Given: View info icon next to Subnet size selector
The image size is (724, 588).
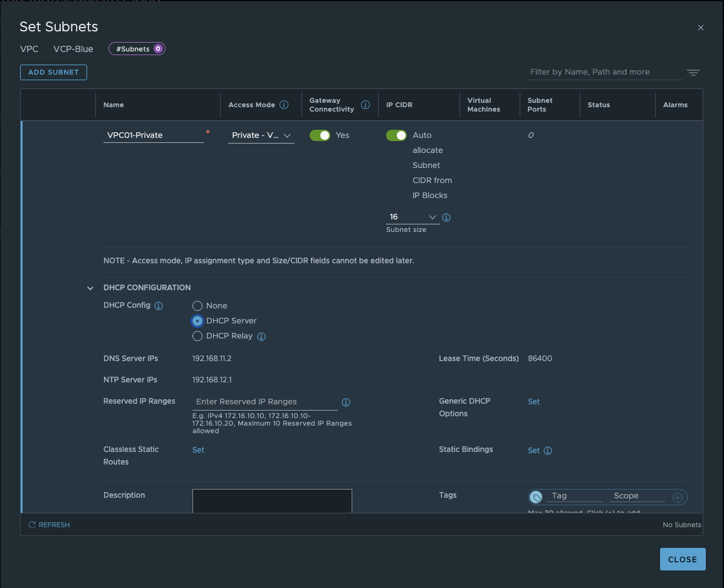Looking at the screenshot, I should (x=446, y=217).
